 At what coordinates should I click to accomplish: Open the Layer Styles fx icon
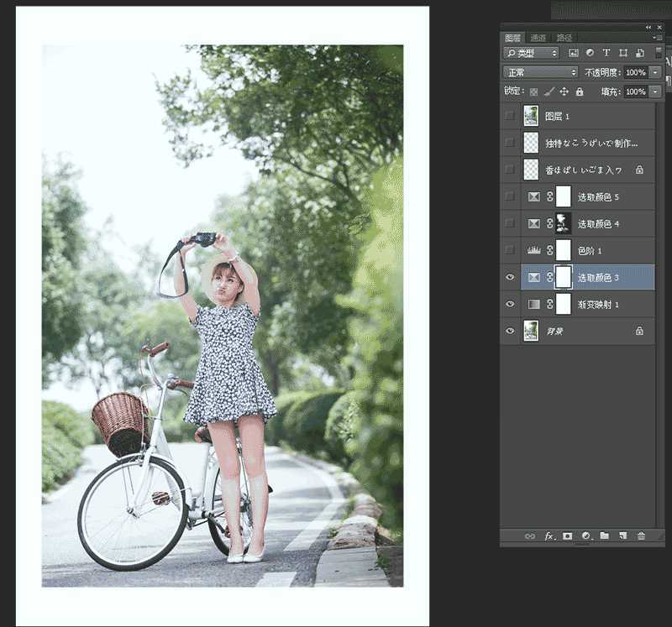(x=548, y=536)
